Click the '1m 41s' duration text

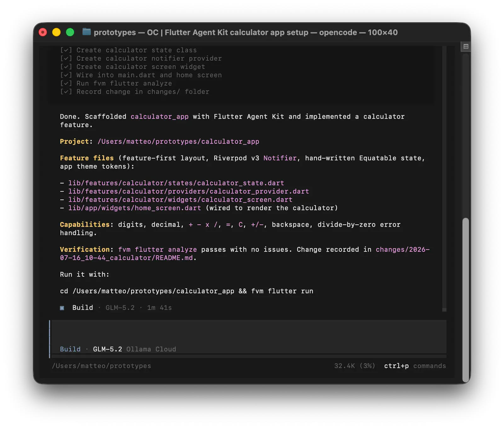point(159,308)
